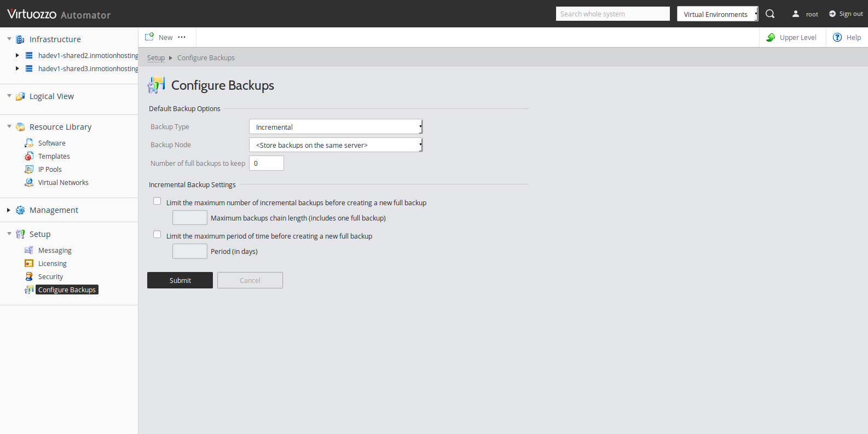
Task: Click the Number of full backups field
Action: point(267,163)
